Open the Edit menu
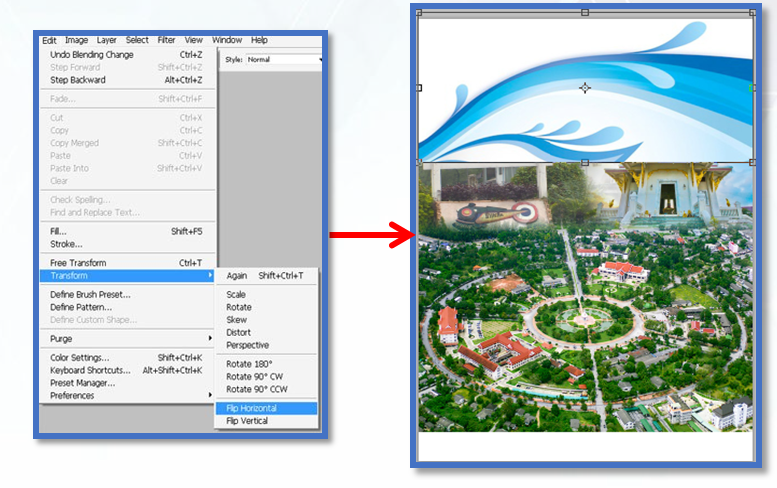The image size is (777, 488). [49, 40]
